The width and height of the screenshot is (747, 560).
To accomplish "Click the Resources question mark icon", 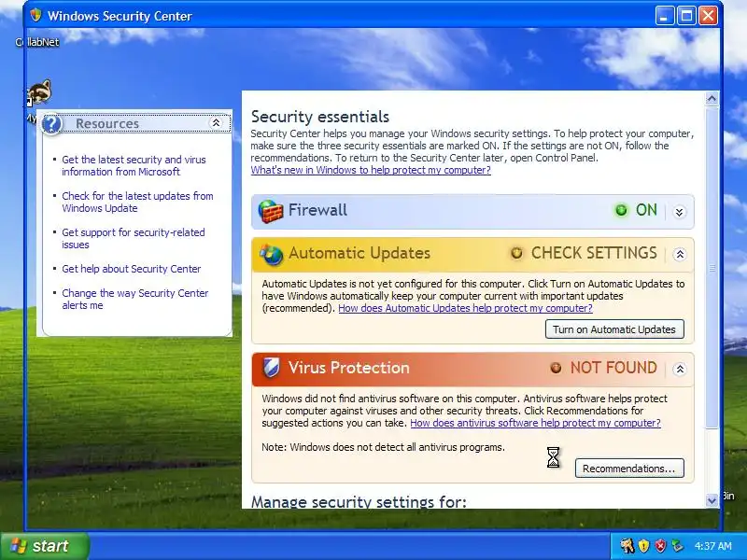I will [51, 124].
